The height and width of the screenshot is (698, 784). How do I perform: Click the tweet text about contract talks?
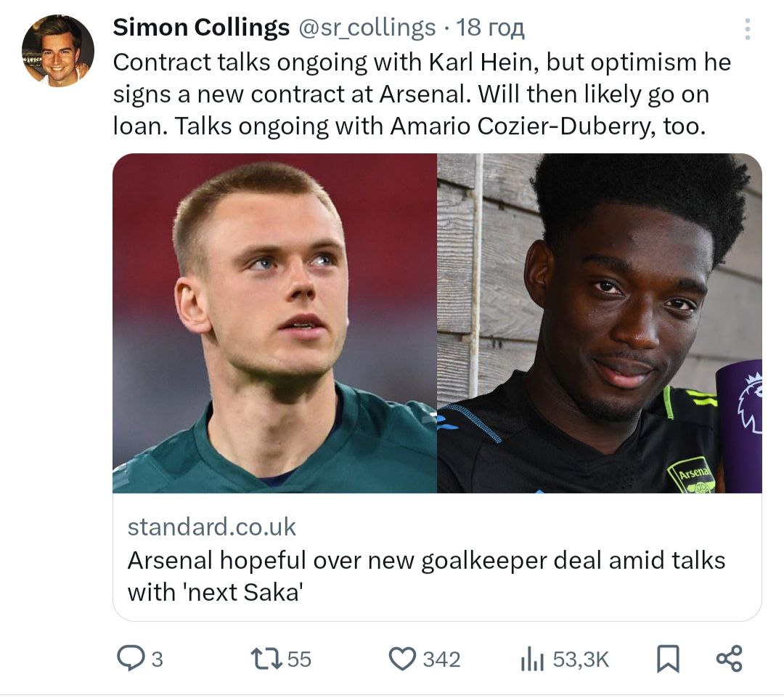click(421, 94)
